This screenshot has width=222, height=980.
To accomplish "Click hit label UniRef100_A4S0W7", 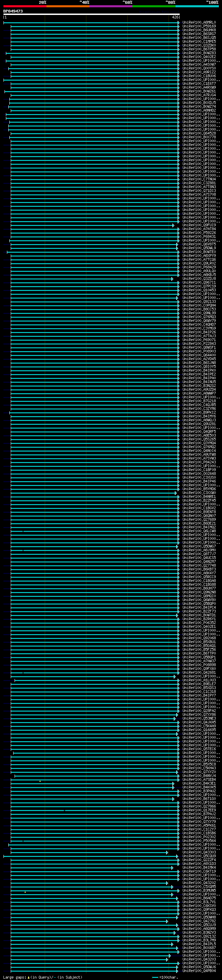I will (x=199, y=64).
